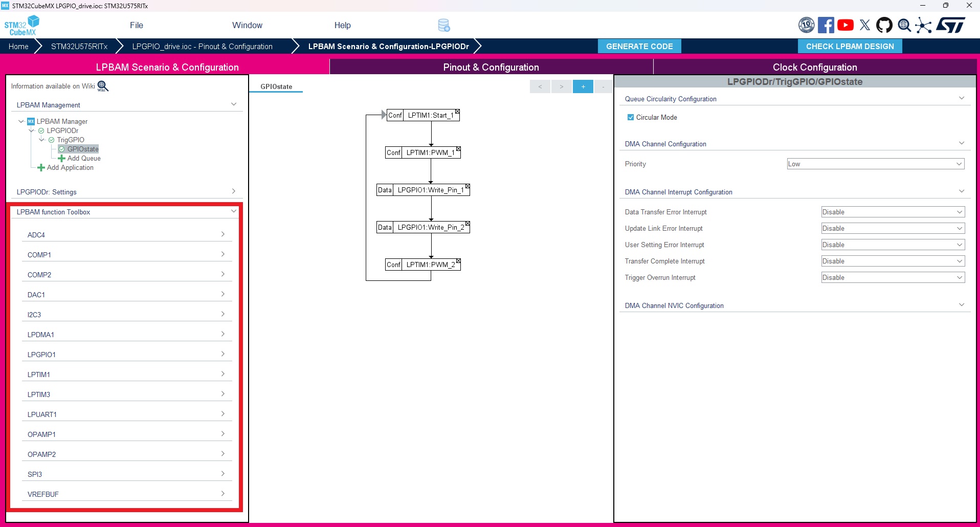Click the X (Twitter) social icon

click(865, 25)
